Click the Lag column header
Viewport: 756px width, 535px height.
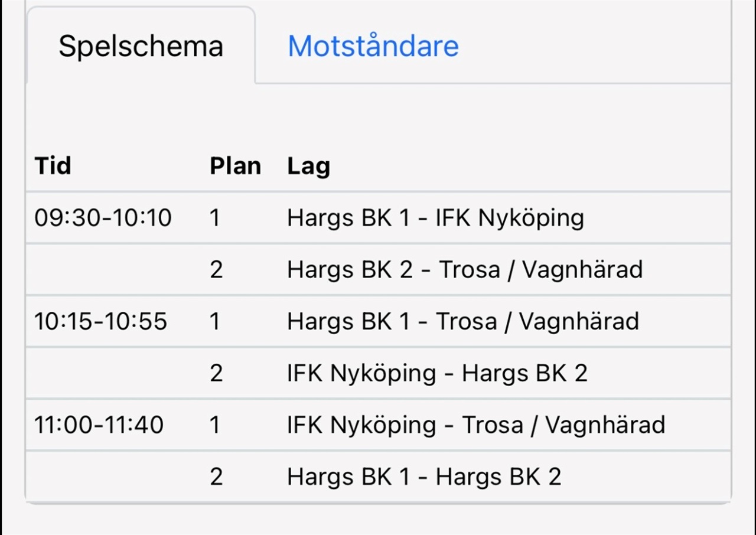pos(308,167)
